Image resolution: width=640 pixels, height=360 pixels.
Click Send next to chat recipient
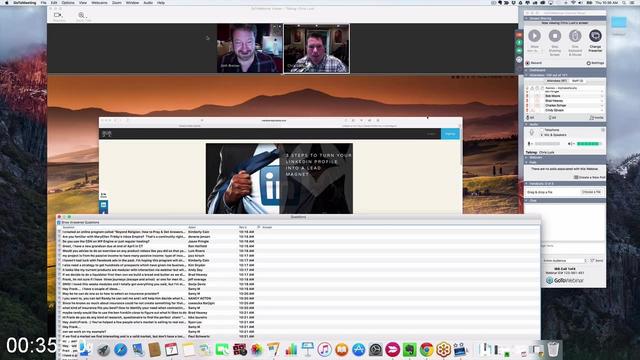[x=598, y=260]
